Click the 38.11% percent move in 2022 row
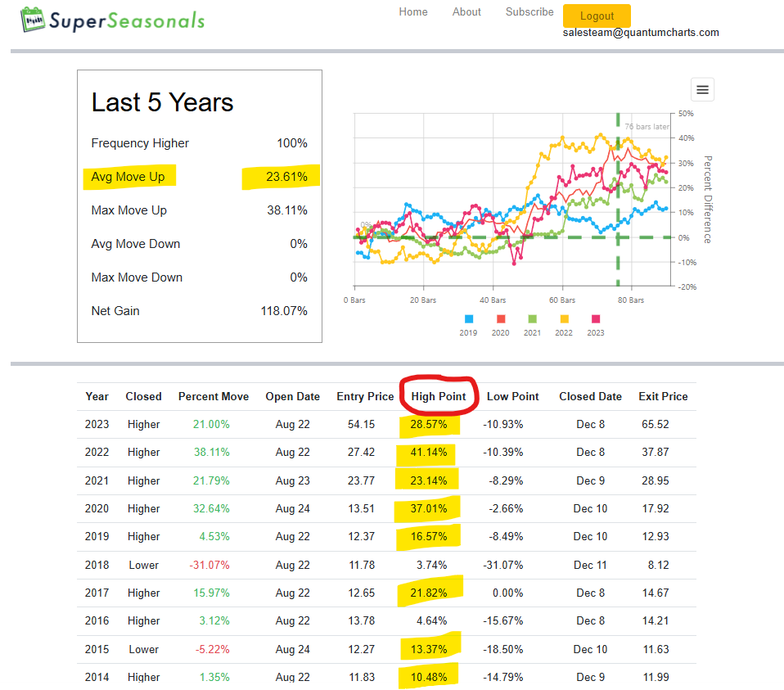This screenshot has width=784, height=690. tap(211, 453)
